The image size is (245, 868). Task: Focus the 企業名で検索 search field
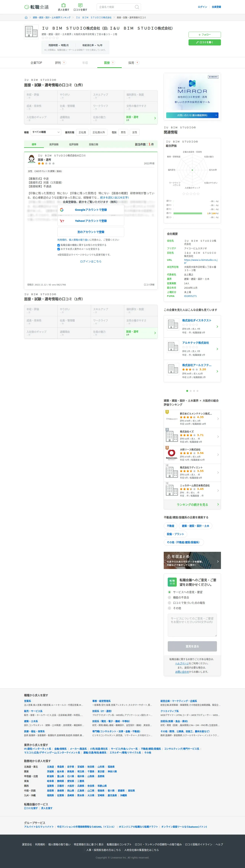click(116, 7)
